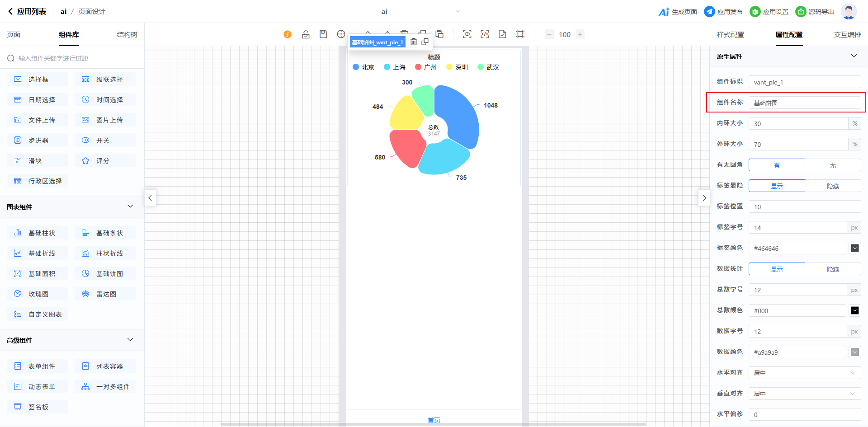The height and width of the screenshot is (427, 868).
Task: Click the 应用发布 button
Action: (x=723, y=12)
